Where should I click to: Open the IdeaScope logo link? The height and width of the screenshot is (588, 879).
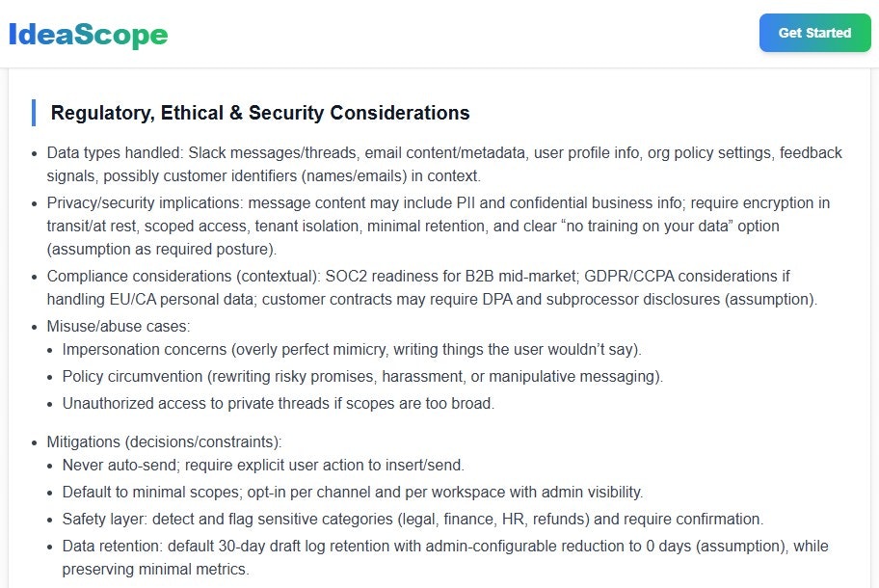(x=88, y=34)
